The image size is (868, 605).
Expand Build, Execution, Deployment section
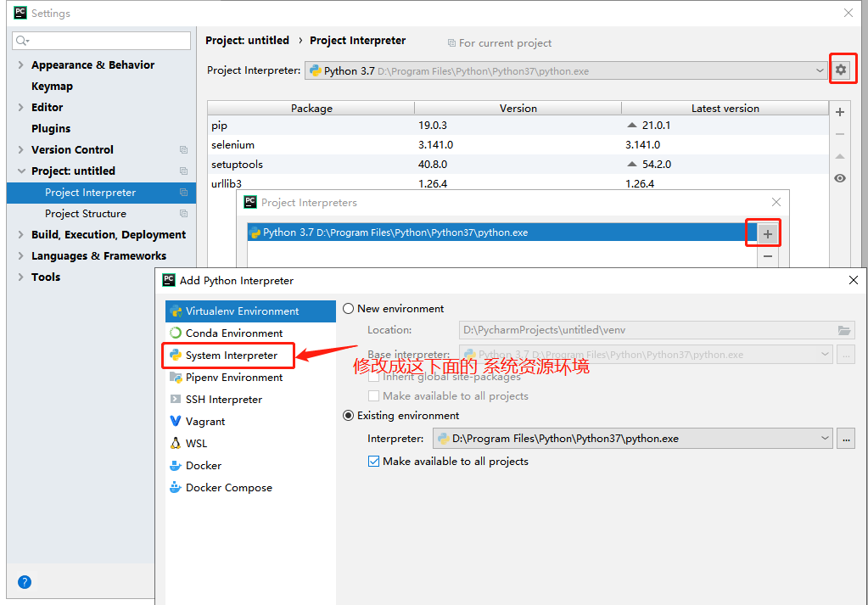coord(20,235)
